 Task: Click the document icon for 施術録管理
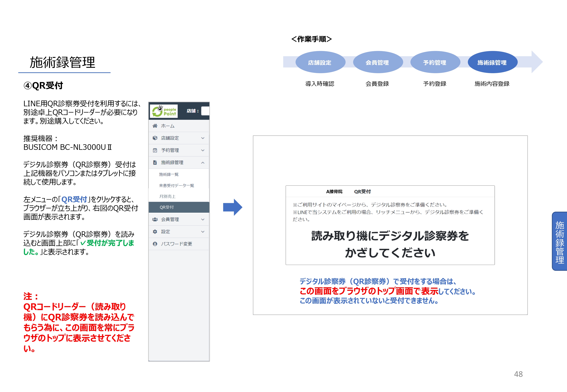155,163
